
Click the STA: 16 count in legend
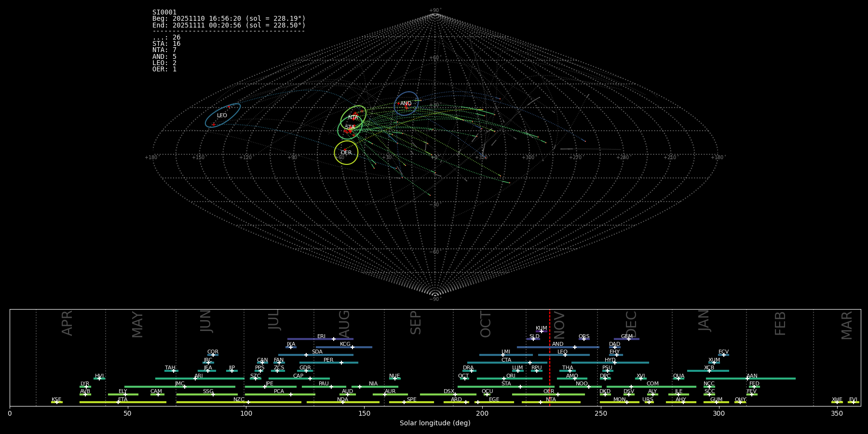166,44
